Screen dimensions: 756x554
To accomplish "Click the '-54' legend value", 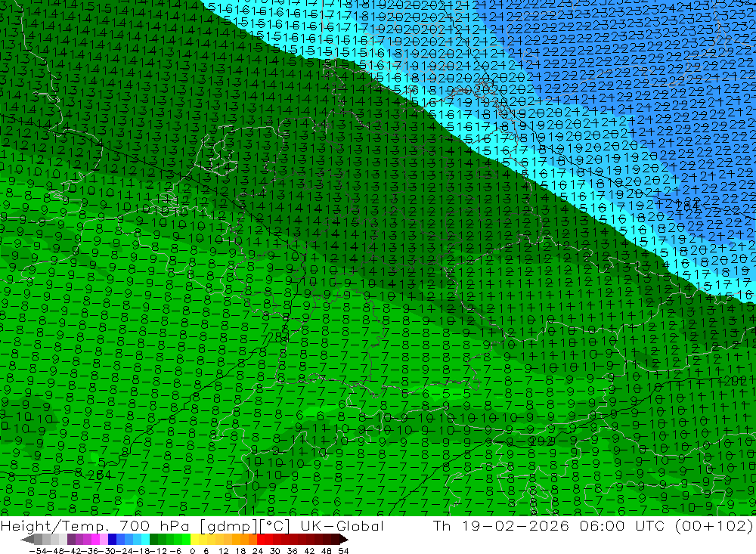I will point(38,551).
